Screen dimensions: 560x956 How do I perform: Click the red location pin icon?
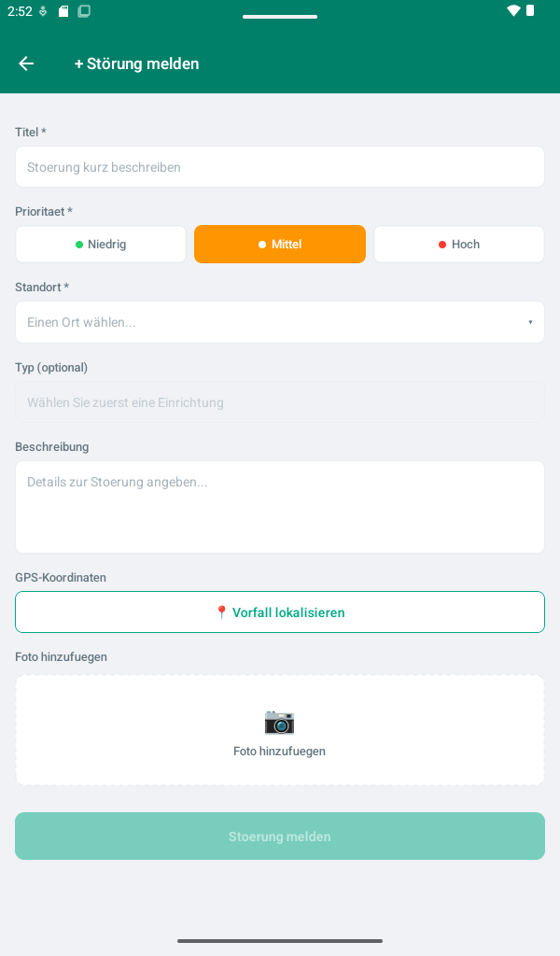pos(222,612)
